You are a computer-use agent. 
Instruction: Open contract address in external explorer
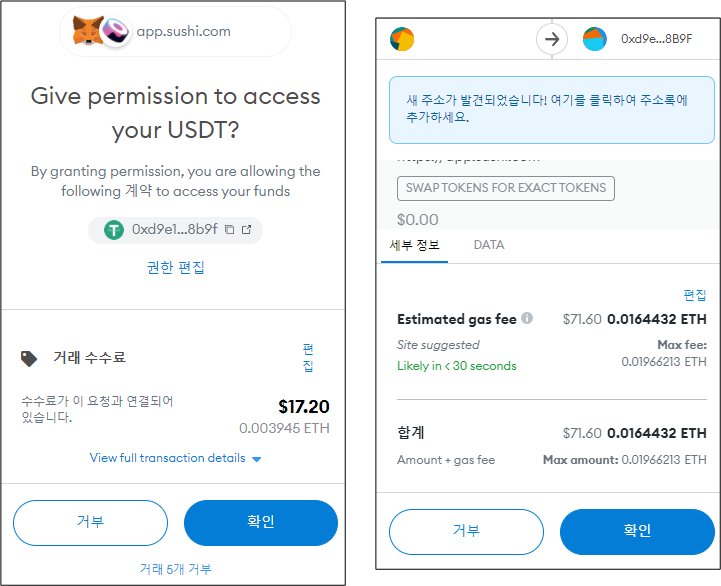tap(246, 229)
